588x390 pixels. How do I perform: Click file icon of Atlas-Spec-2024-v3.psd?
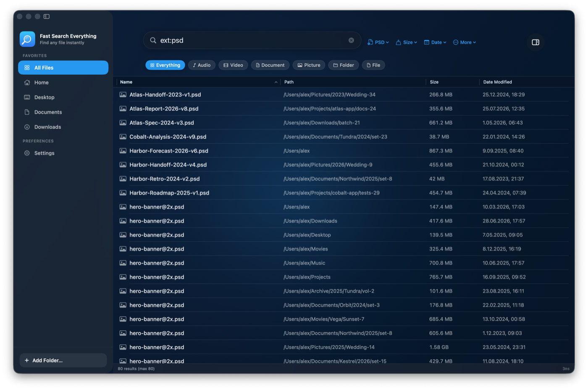123,123
